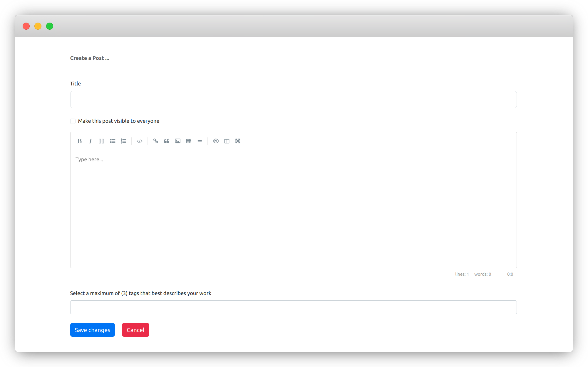Click the Save changes button
Image resolution: width=588 pixels, height=367 pixels.
[92, 330]
